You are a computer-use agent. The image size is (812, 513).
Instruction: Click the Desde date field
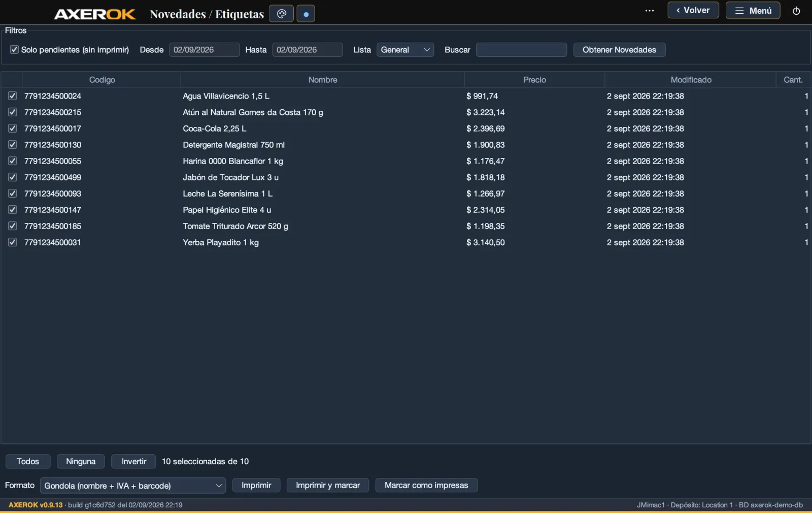pyautogui.click(x=204, y=50)
